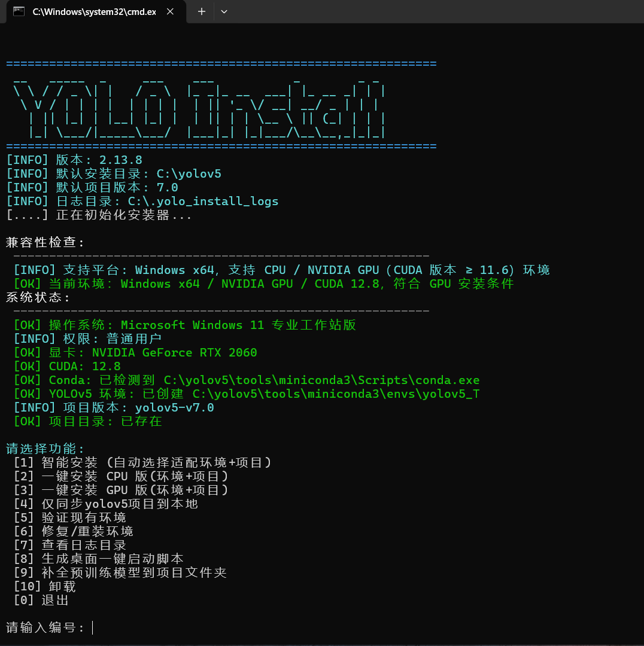Click the '当前环境' OK line with CUDA 12.8
The width and height of the screenshot is (644, 646).
click(263, 284)
